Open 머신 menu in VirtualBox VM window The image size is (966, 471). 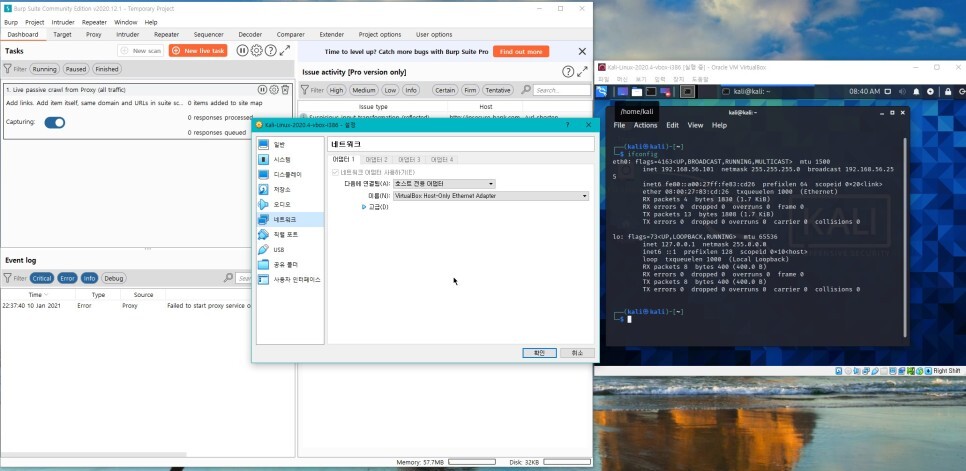click(x=623, y=79)
